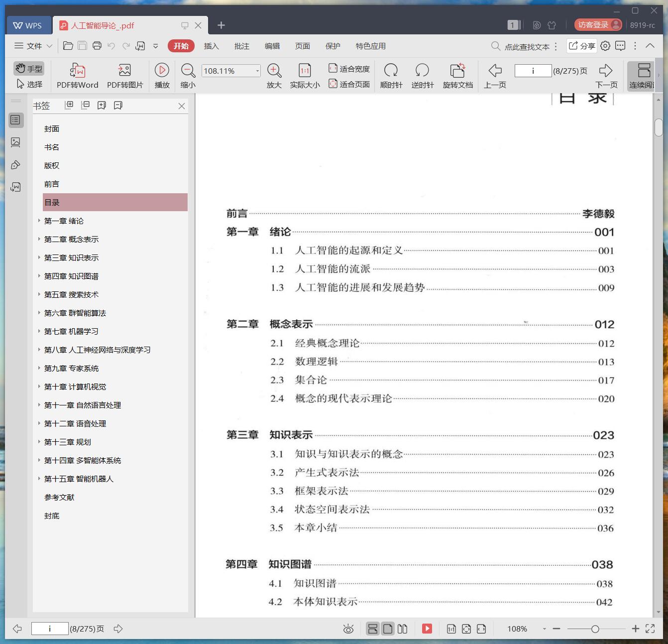Activate the select tool (选择)
This screenshot has height=644, width=668.
[29, 84]
